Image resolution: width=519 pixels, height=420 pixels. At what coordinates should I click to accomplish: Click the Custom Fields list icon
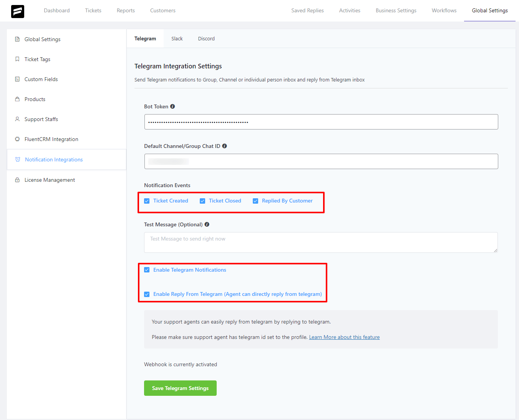pyautogui.click(x=17, y=79)
